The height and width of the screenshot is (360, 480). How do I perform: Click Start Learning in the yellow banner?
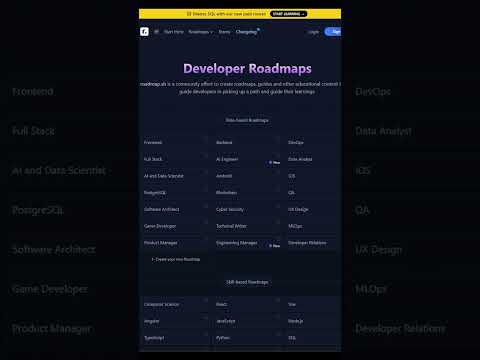pos(288,14)
